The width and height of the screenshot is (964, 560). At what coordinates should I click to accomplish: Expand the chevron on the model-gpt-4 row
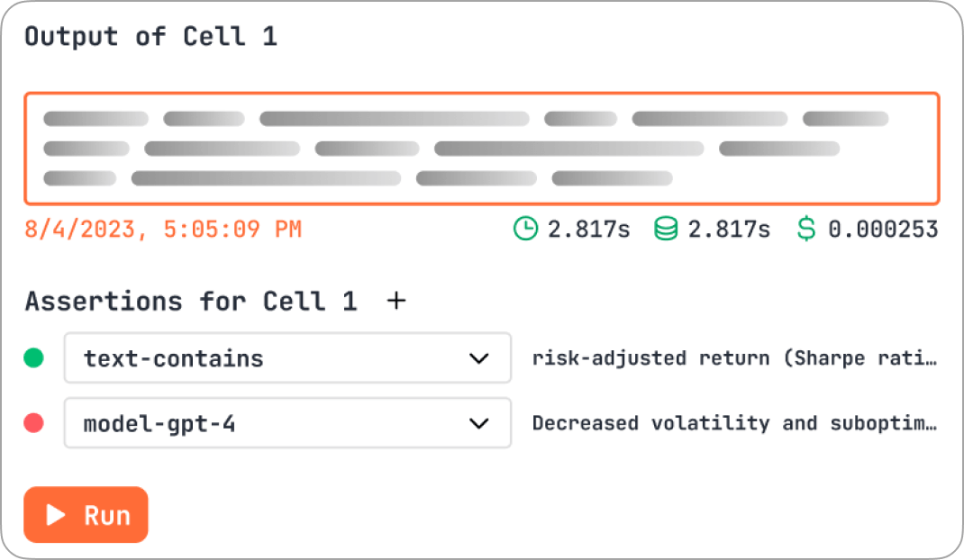[479, 423]
